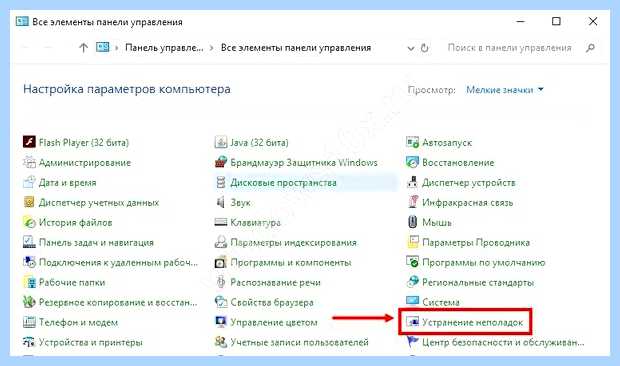Open the Автозапуск icon
620x366 pixels.
point(412,142)
